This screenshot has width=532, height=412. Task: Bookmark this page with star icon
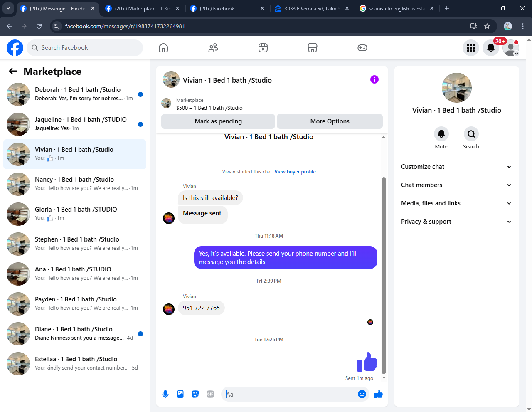tap(487, 26)
